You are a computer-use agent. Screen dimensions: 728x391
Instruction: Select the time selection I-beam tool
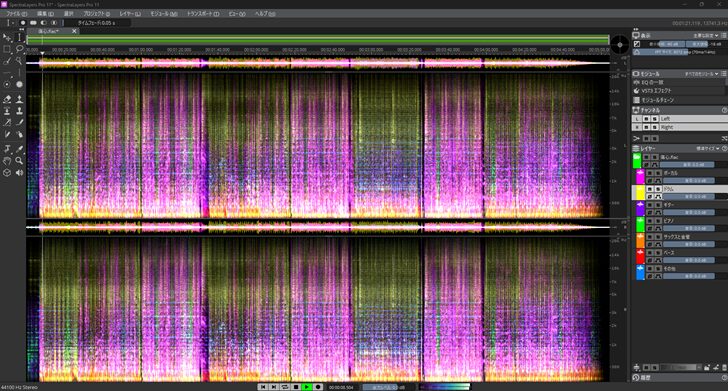19,37
